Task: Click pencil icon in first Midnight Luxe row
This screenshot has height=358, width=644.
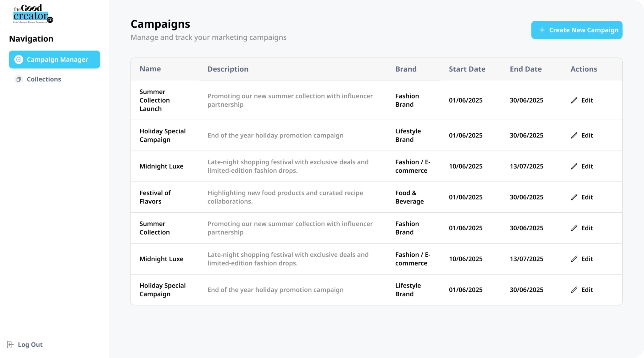Action: point(574,166)
